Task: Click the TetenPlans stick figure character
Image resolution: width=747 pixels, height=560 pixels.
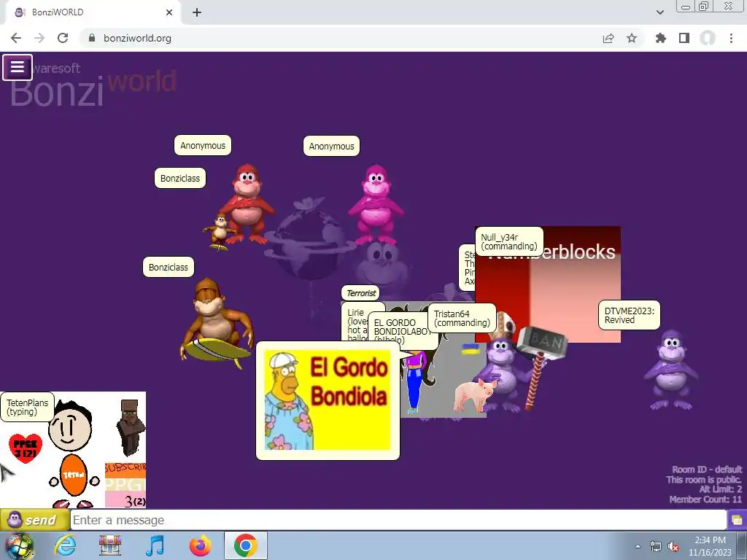Action: [71, 455]
